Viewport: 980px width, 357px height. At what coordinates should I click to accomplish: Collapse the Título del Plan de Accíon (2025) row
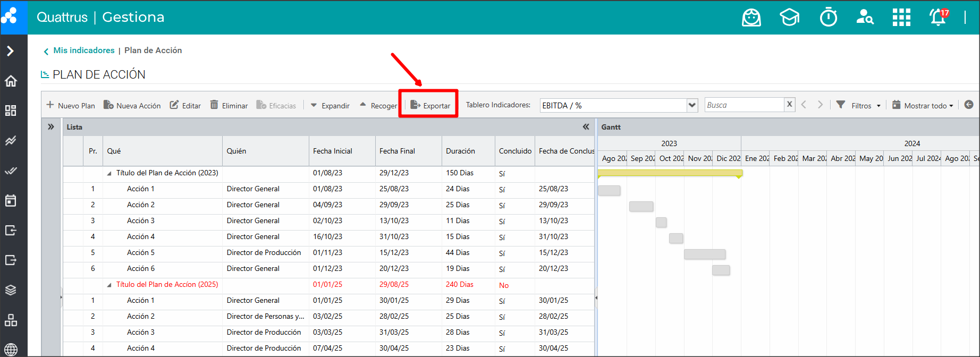(x=109, y=285)
